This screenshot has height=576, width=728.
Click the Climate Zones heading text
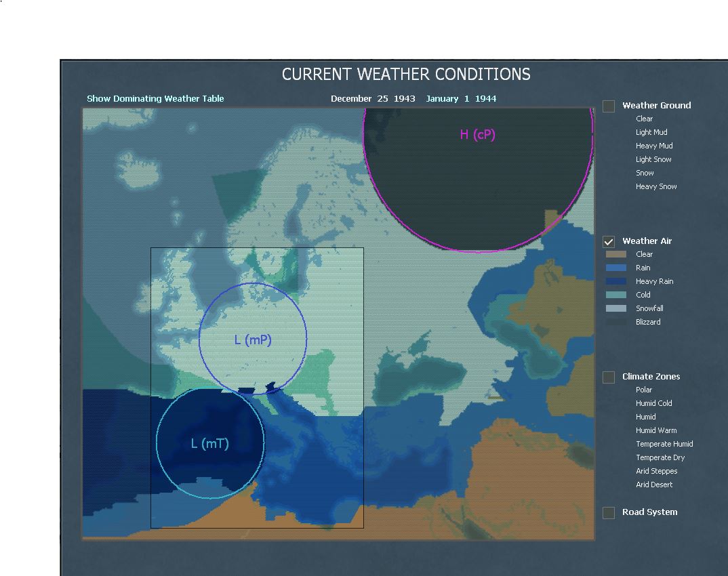pyautogui.click(x=651, y=376)
